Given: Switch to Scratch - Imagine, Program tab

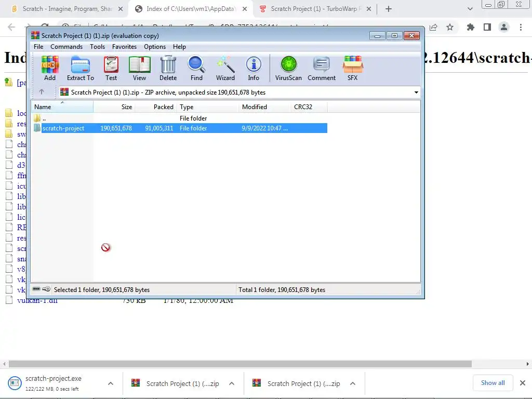Looking at the screenshot, I should tap(66, 9).
